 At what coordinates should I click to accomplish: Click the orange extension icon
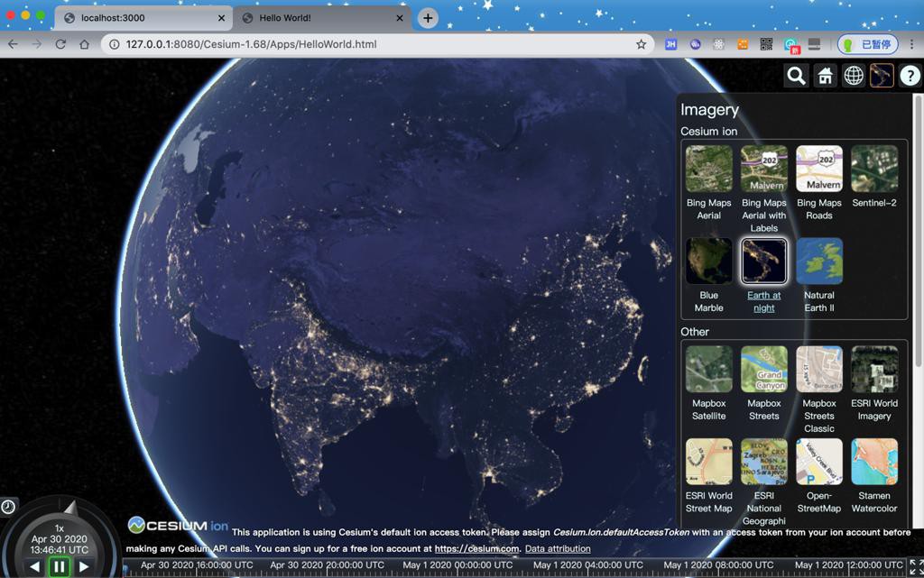pos(743,44)
